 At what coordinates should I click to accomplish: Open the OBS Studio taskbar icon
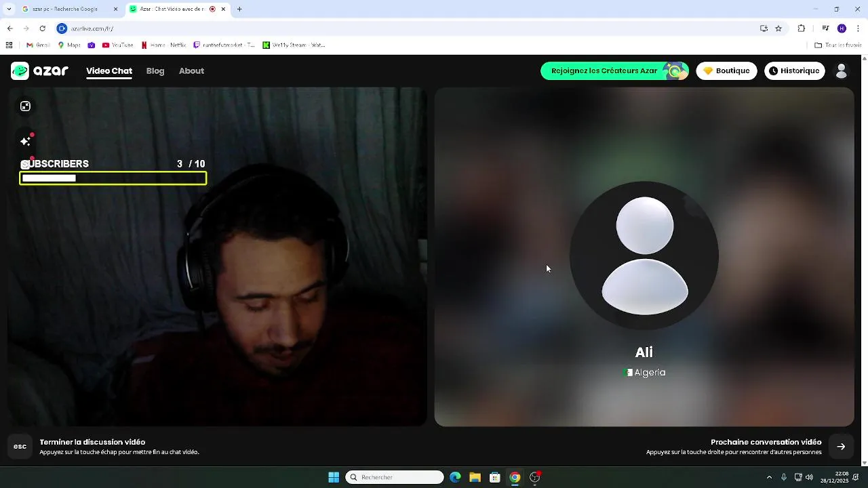pos(535,477)
